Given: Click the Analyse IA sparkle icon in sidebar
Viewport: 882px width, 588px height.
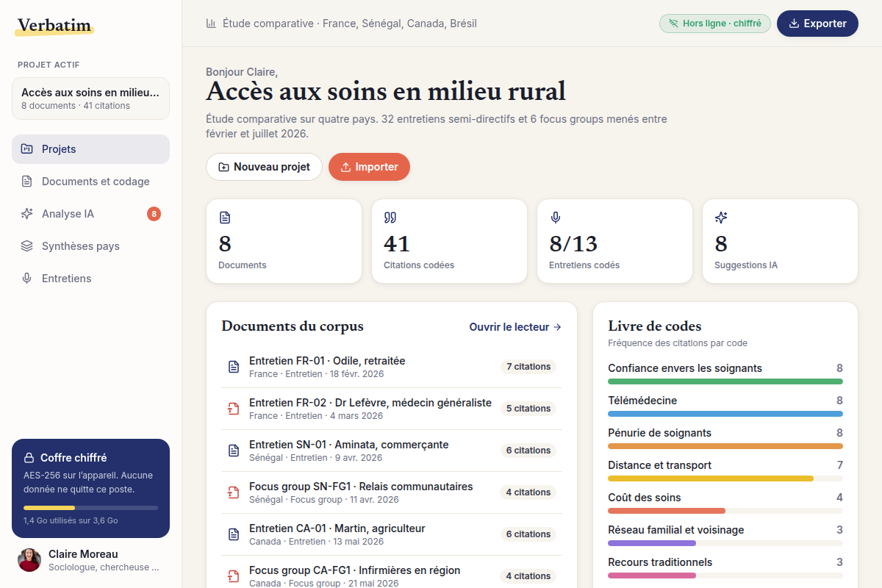Looking at the screenshot, I should pos(27,214).
